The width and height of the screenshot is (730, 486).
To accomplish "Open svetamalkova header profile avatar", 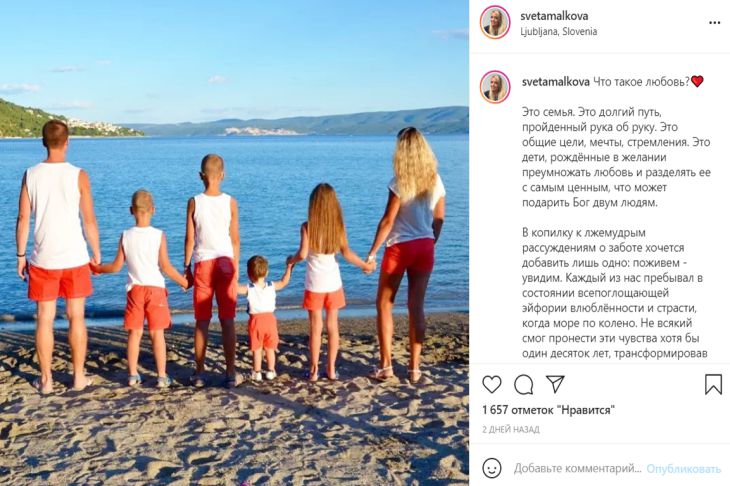I will (495, 23).
